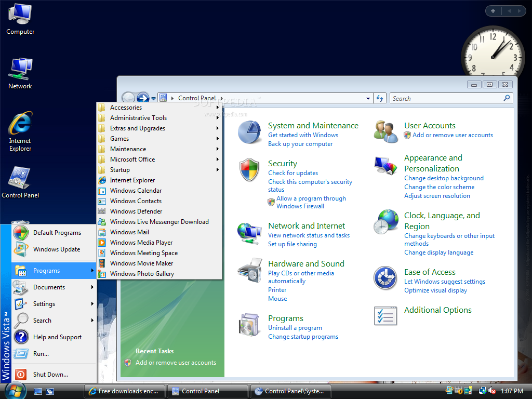Expand the Settings submenu in Start menu

54,303
